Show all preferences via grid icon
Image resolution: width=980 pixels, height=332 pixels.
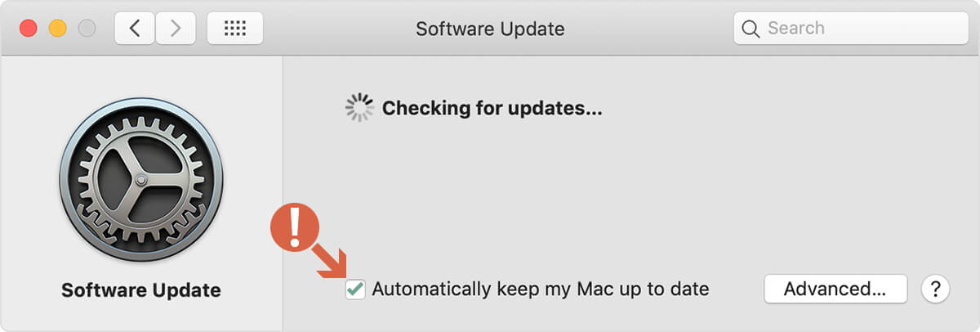[235, 29]
